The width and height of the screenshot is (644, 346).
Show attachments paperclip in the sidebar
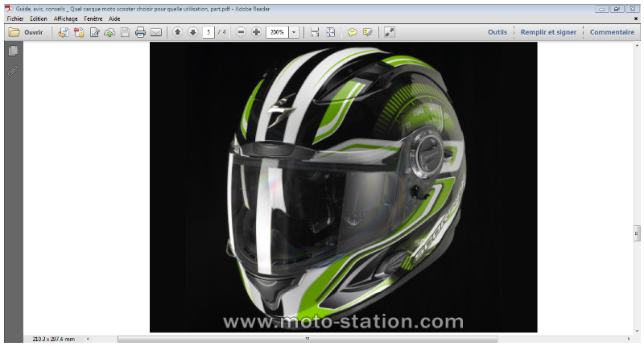click(13, 71)
